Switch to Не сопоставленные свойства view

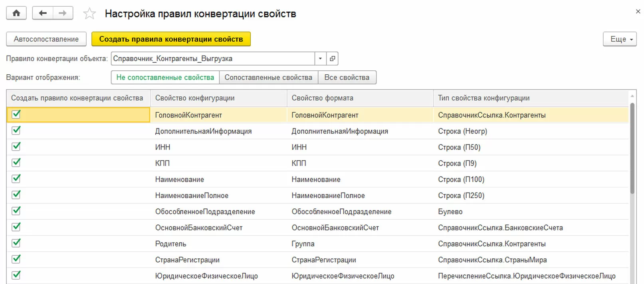[x=165, y=77]
